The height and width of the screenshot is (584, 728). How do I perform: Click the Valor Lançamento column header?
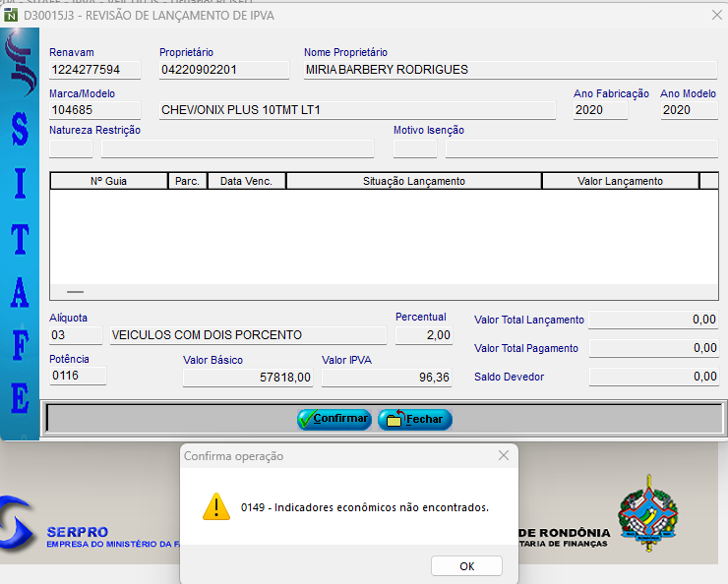tap(620, 181)
